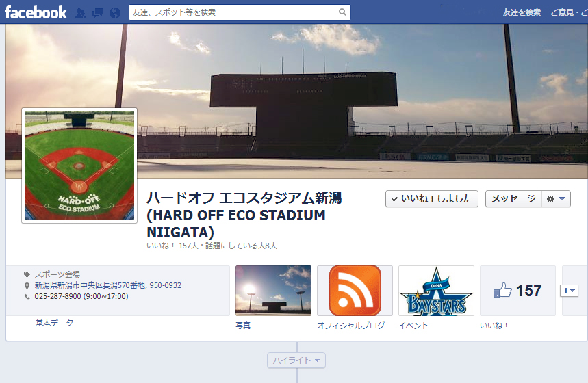Open stadium profile picture
Image resolution: width=588 pixels, height=383 pixels.
coord(79,166)
